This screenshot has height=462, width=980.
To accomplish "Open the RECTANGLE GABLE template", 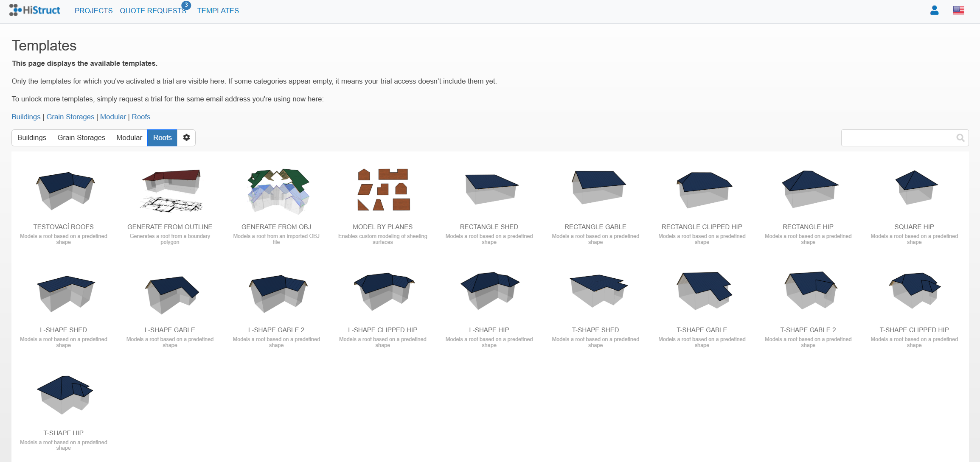I will tap(596, 191).
